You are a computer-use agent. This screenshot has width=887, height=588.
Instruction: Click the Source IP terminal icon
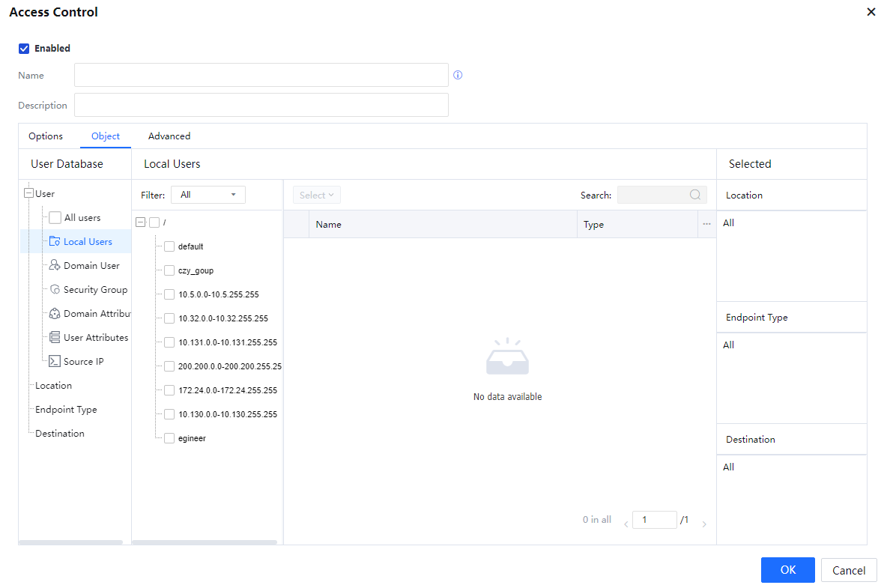pos(55,362)
